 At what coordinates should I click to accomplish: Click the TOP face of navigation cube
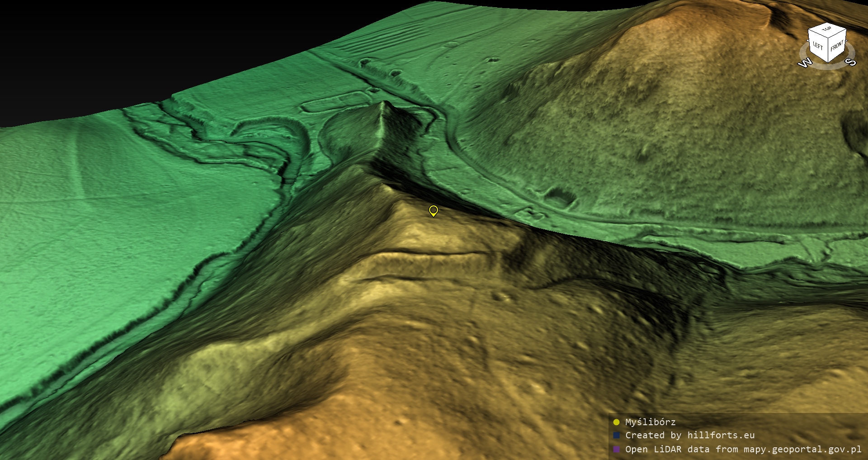pos(827,29)
